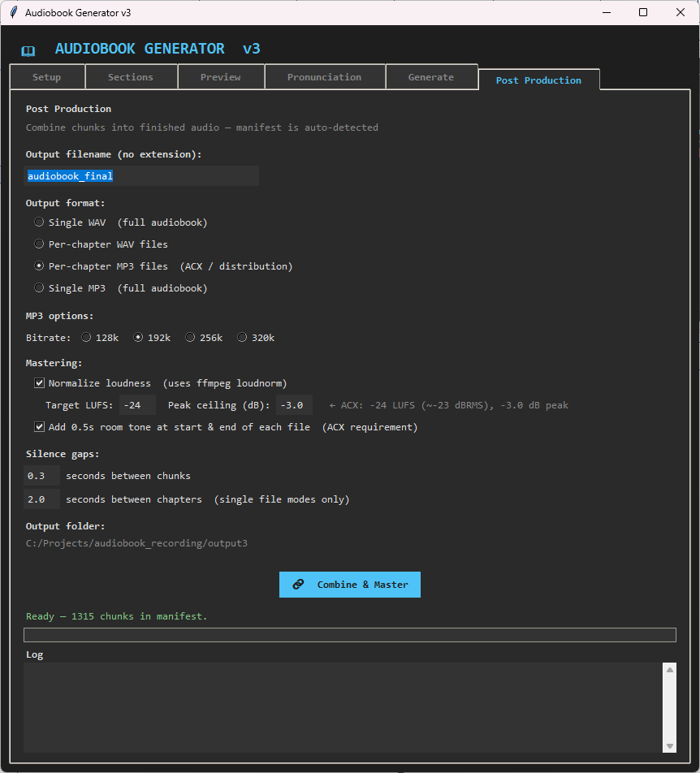The height and width of the screenshot is (773, 700).
Task: Edit the Peak ceiling dB field
Action: coord(294,405)
